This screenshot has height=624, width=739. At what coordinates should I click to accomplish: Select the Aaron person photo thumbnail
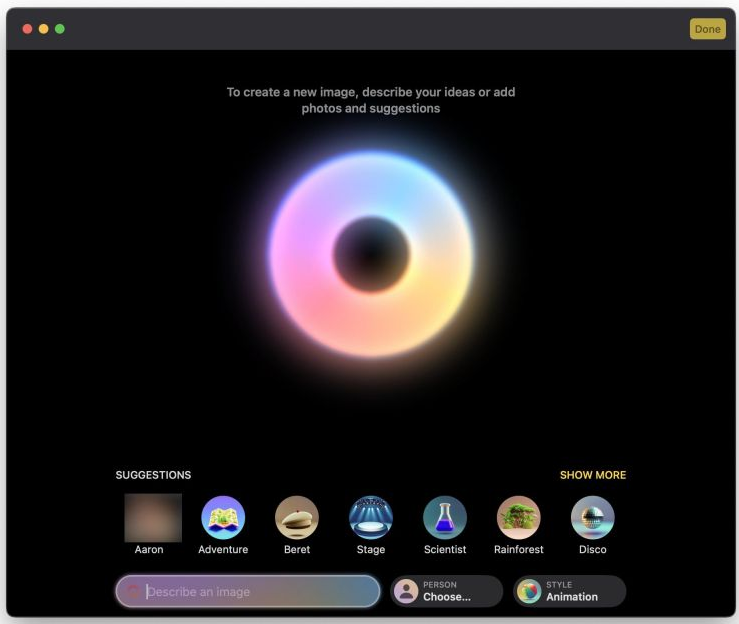coord(153,517)
